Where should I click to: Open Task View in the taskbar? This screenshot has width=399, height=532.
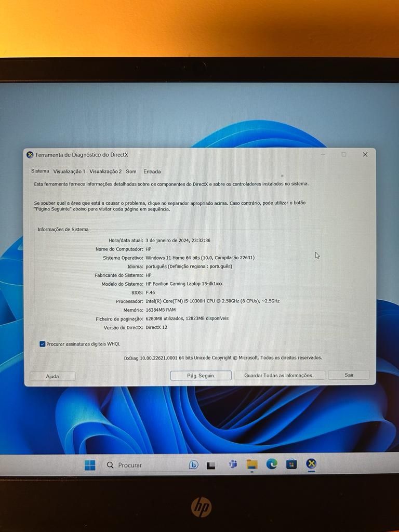[211, 465]
